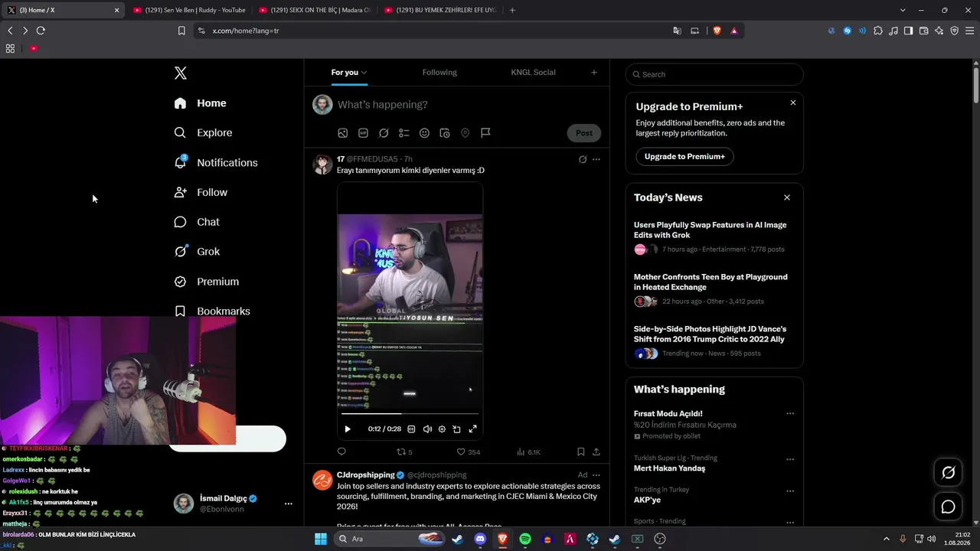Viewport: 980px width, 551px height.
Task: Play the video in FFMEDUSA5 post
Action: point(348,429)
